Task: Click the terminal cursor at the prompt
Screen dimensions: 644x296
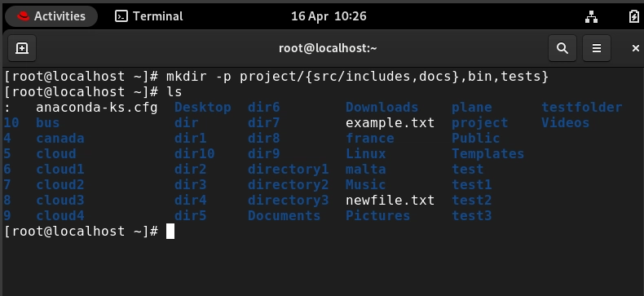Action: pos(170,231)
